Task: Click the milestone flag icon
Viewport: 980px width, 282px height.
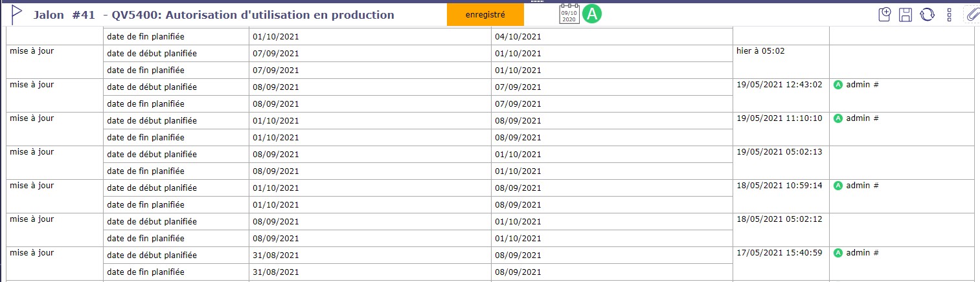Action: pos(17,14)
